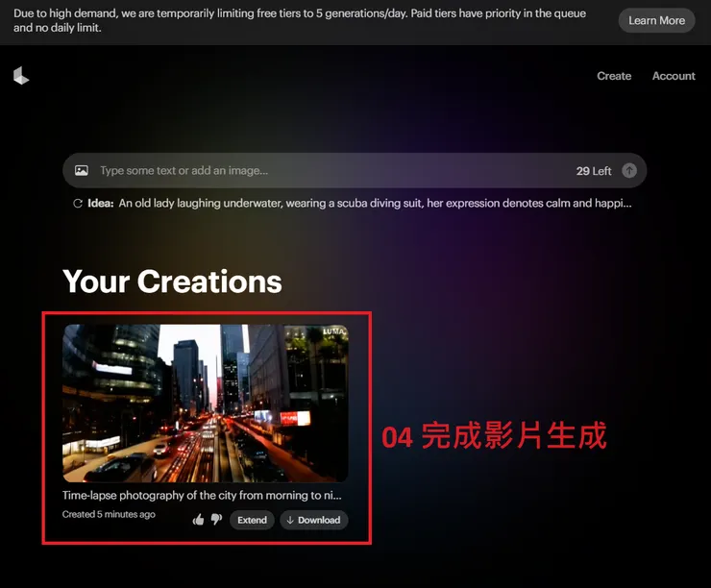Download the generated video
This screenshot has height=588, width=711.
click(314, 520)
